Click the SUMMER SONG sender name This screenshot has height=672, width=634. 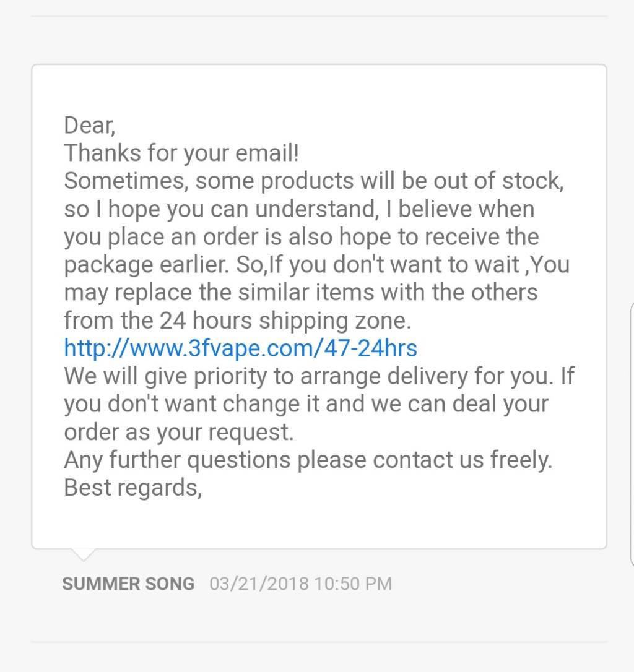[128, 584]
